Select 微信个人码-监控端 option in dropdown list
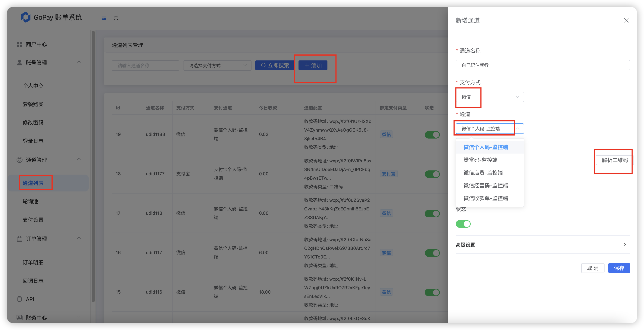Image resolution: width=644 pixels, height=330 pixels. [x=489, y=147]
